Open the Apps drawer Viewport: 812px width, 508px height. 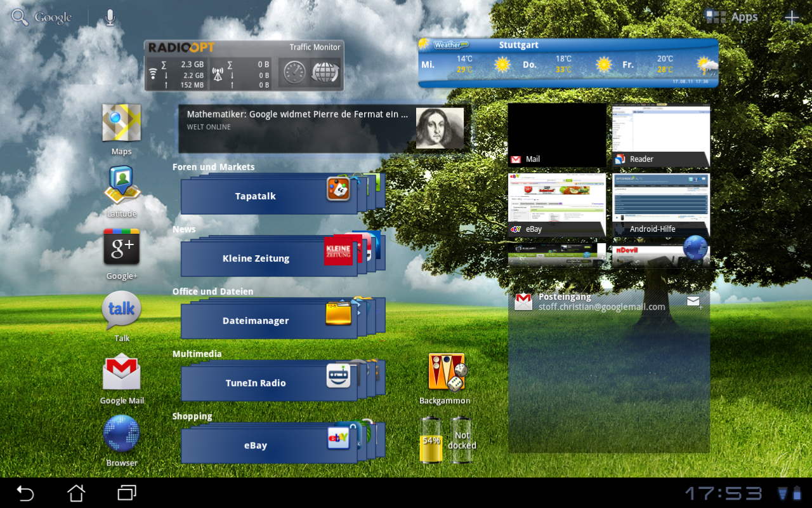pyautogui.click(x=732, y=17)
